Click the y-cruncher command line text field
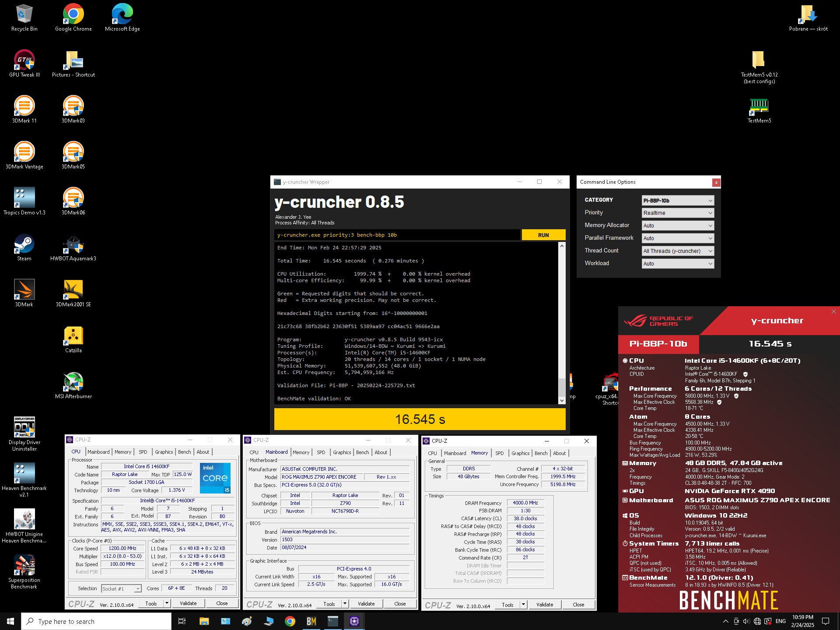This screenshot has height=630, width=840. [397, 235]
